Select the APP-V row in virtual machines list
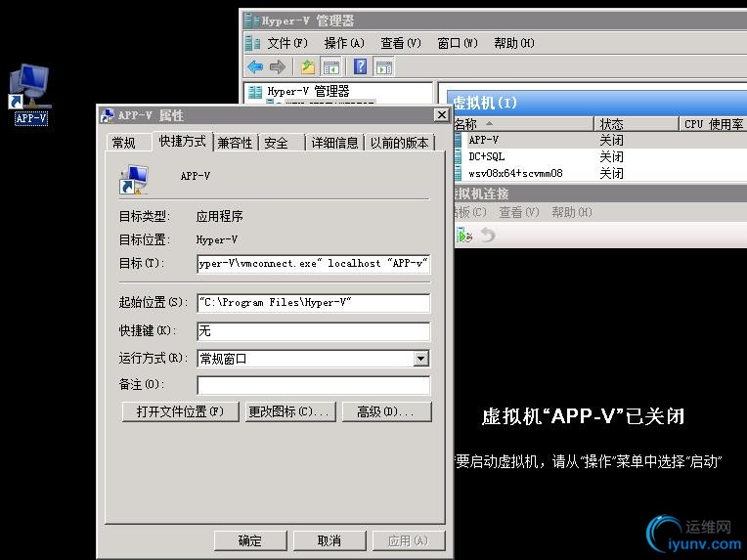 (x=600, y=140)
